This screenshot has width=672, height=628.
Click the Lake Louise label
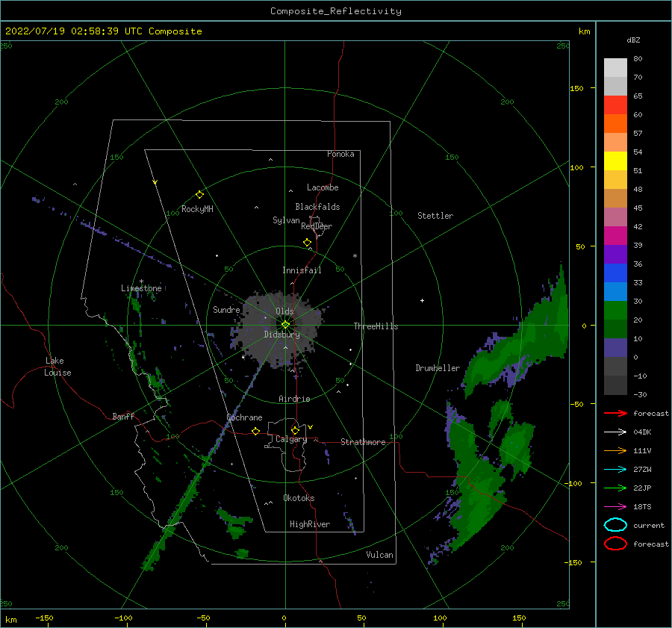(x=57, y=367)
